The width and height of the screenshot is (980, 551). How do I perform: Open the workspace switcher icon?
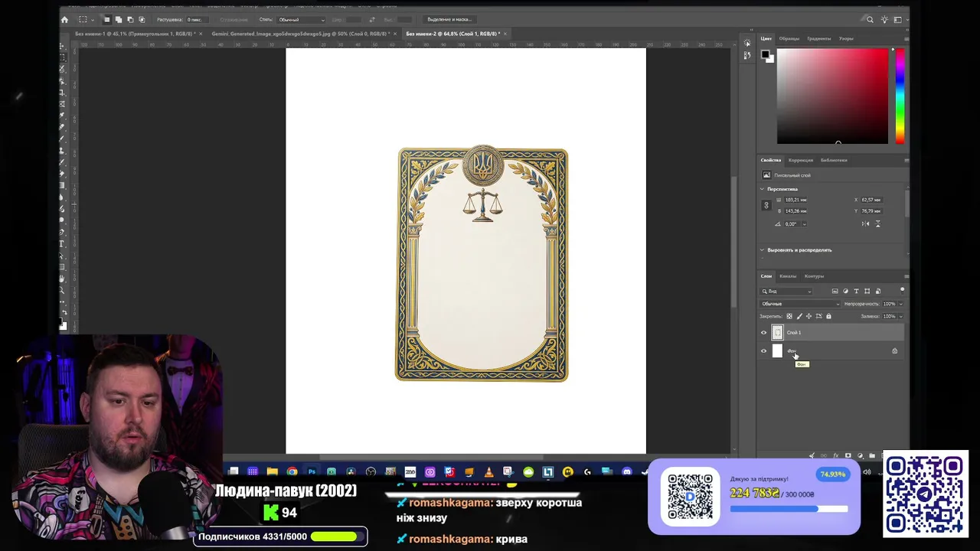click(x=899, y=19)
